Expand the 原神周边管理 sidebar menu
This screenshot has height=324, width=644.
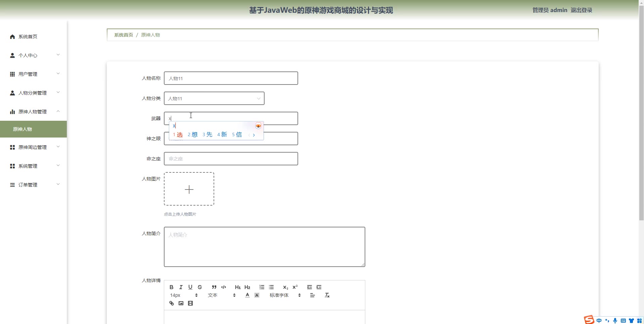[34, 147]
